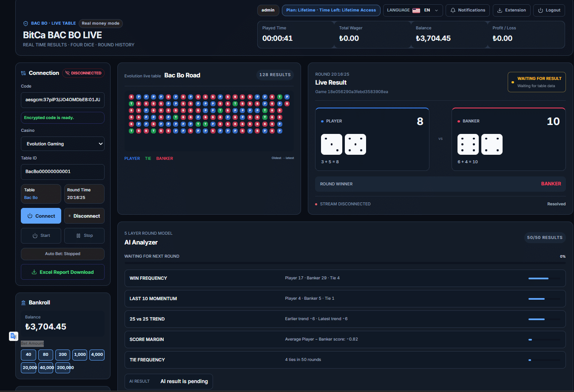
Task: Click the Table ID input field
Action: pos(63,172)
